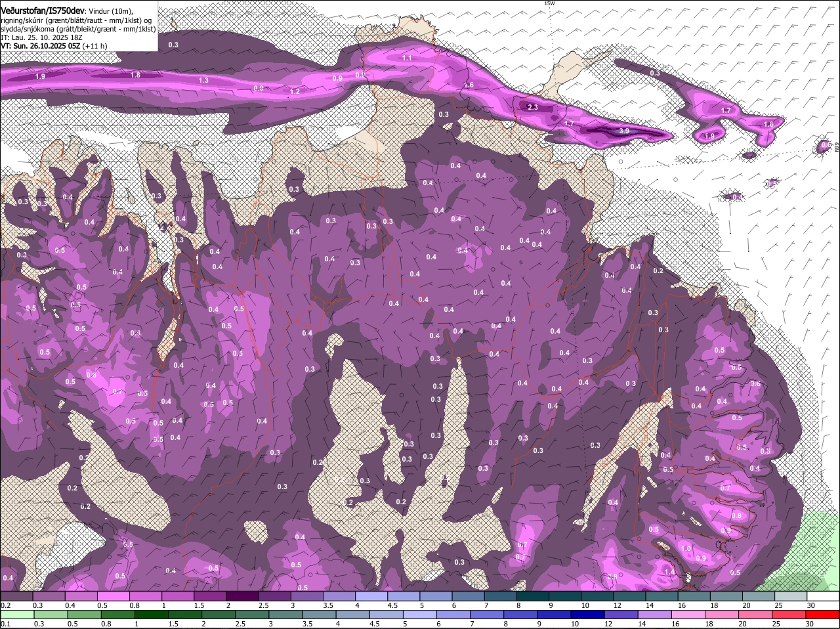Screen dimensions: 840x629
Task: Select the 1.1 value label near top
Action: click(x=406, y=58)
